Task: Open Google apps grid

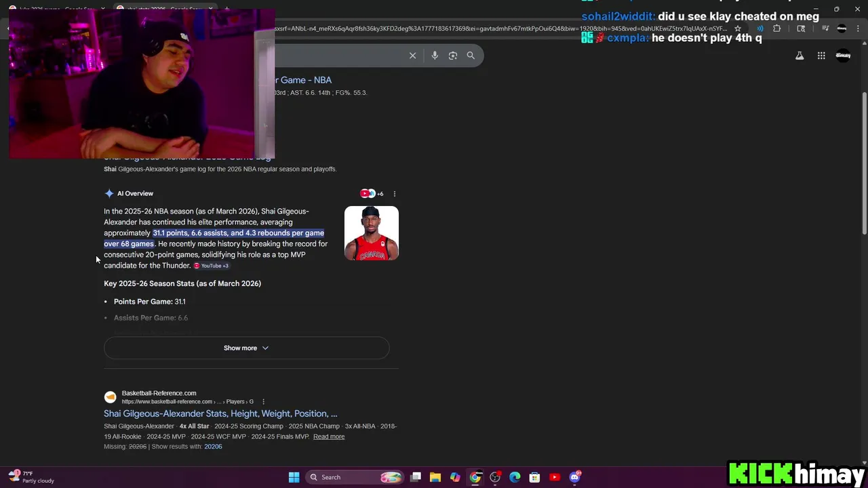Action: (821, 56)
